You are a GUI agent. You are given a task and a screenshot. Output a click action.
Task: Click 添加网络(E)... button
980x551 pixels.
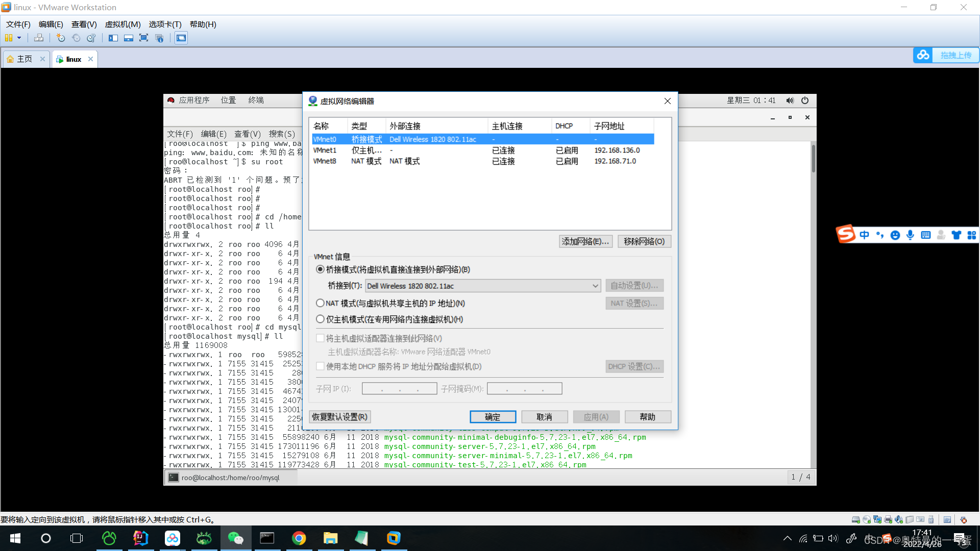tap(585, 241)
